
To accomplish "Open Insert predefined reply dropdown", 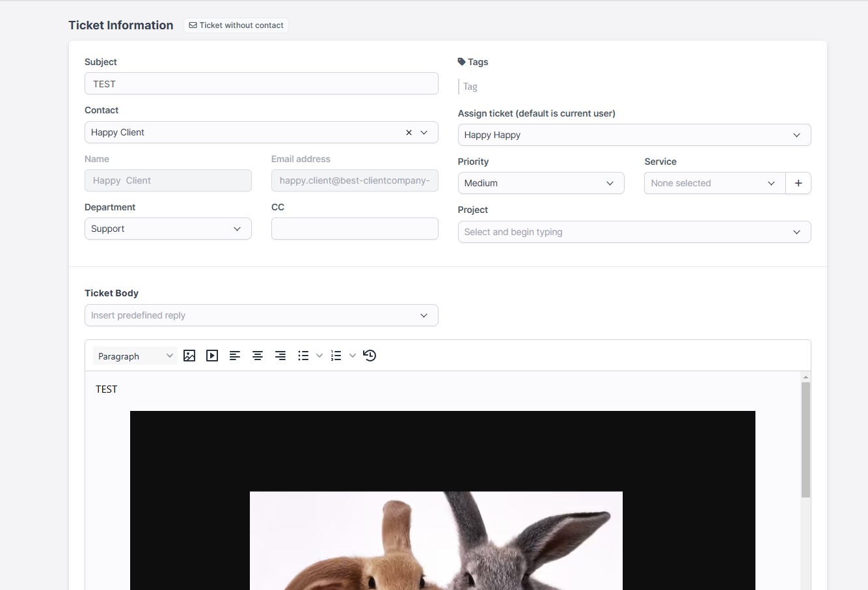I will tap(262, 315).
